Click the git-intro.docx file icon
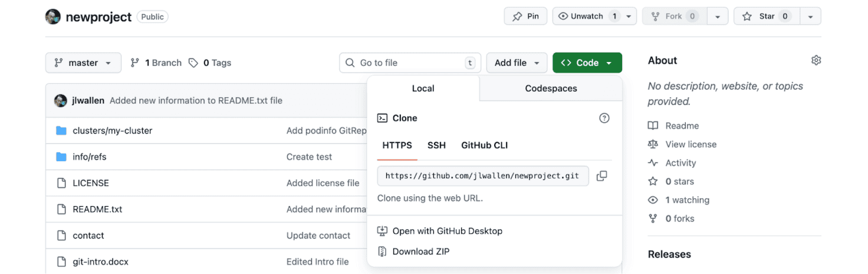868x274 pixels. tap(61, 262)
